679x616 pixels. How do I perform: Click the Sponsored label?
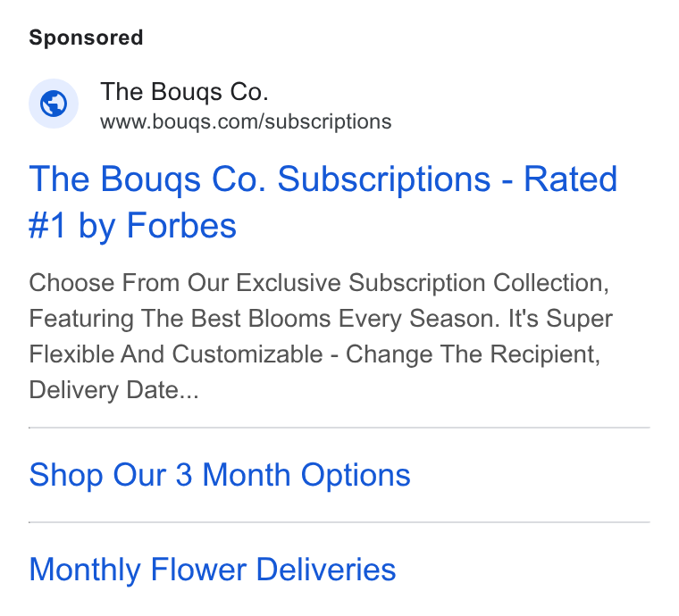(x=86, y=37)
